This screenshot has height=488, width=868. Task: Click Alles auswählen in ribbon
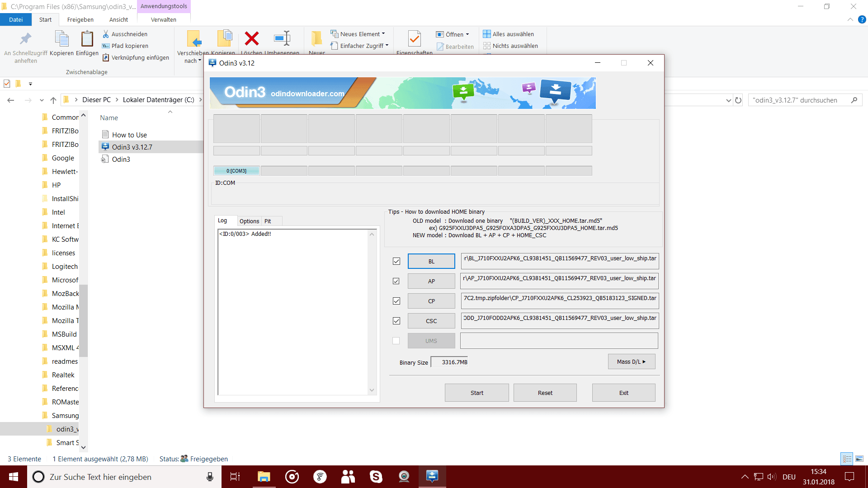[x=509, y=34]
